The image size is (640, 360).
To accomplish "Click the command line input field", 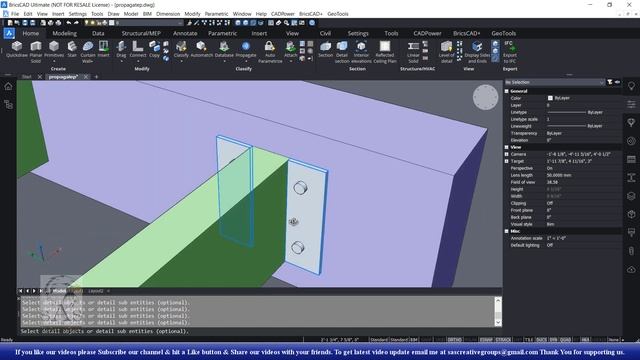I will 257,331.
